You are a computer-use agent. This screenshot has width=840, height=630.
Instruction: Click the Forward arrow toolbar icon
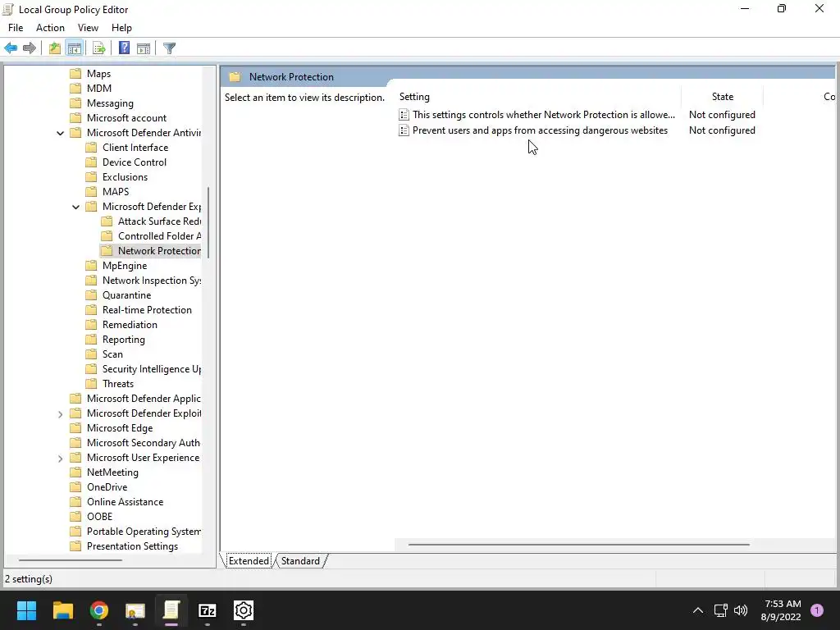coord(30,48)
